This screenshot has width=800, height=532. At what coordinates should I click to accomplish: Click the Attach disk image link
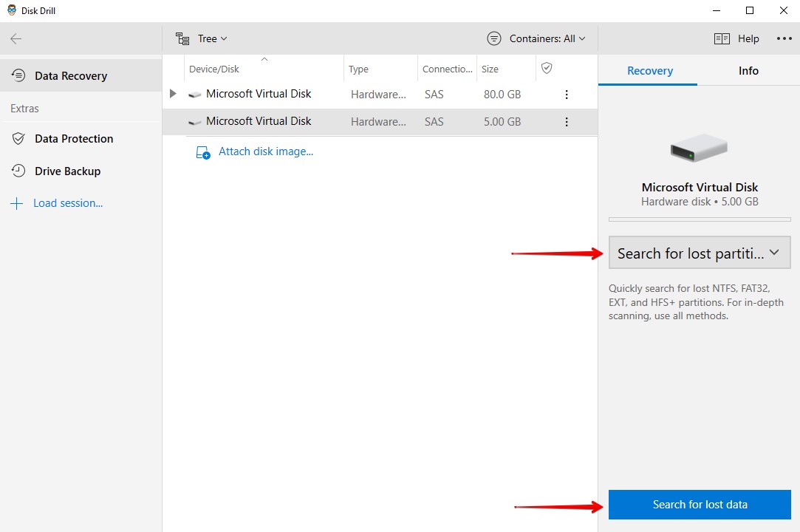click(x=266, y=151)
